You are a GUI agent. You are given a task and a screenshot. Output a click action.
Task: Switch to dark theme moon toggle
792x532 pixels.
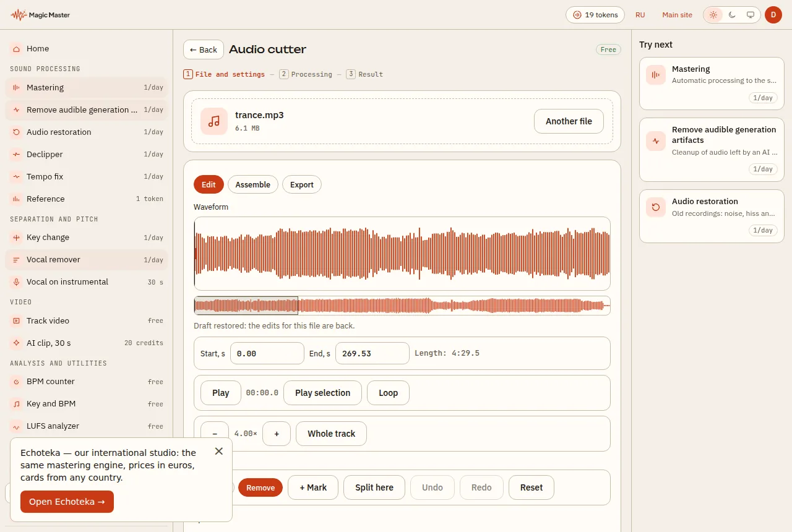tap(732, 15)
